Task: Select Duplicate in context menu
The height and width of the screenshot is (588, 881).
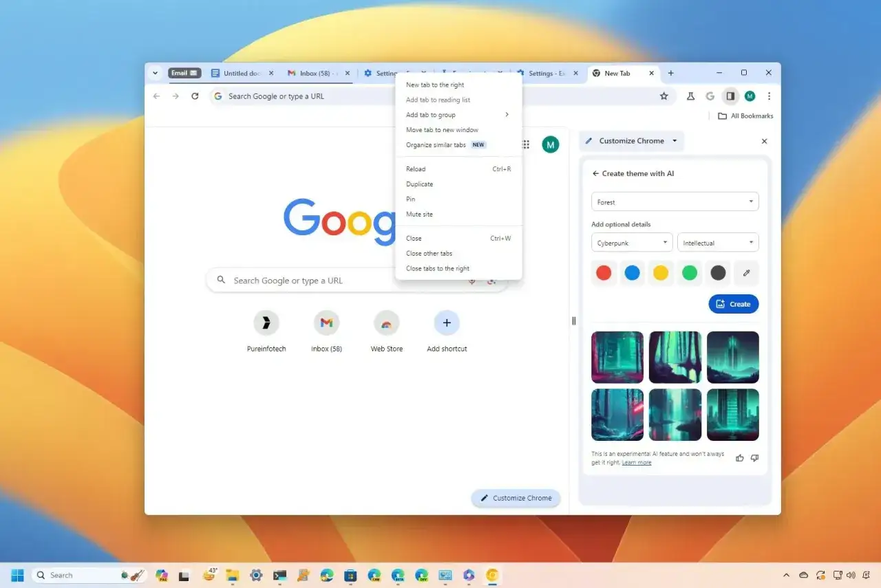Action: pyautogui.click(x=458, y=184)
